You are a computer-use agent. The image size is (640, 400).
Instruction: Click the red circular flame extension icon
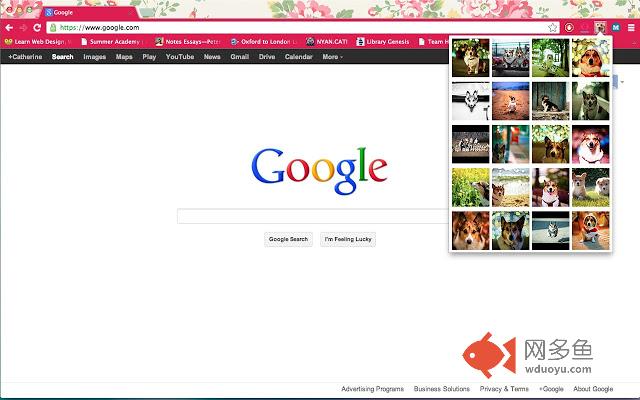pos(569,27)
